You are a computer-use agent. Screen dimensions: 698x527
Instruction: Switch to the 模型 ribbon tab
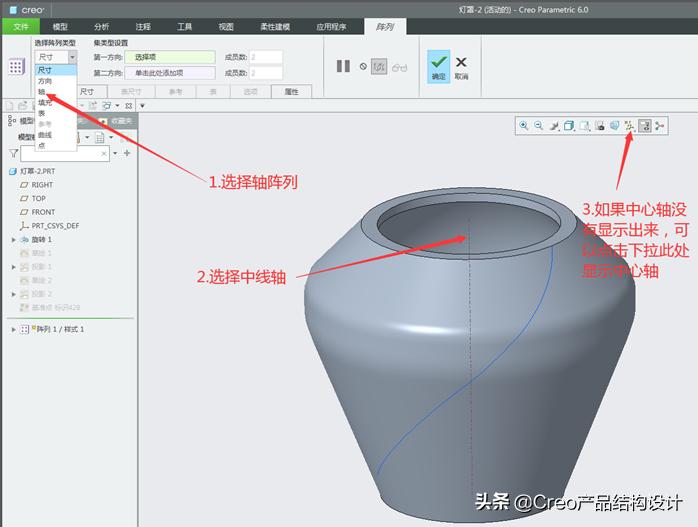click(60, 27)
